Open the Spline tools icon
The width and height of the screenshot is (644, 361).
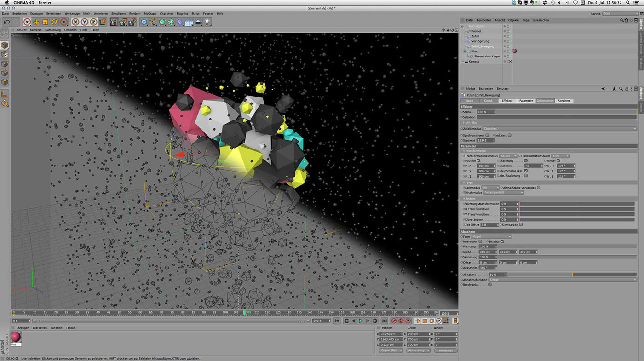pyautogui.click(x=153, y=22)
